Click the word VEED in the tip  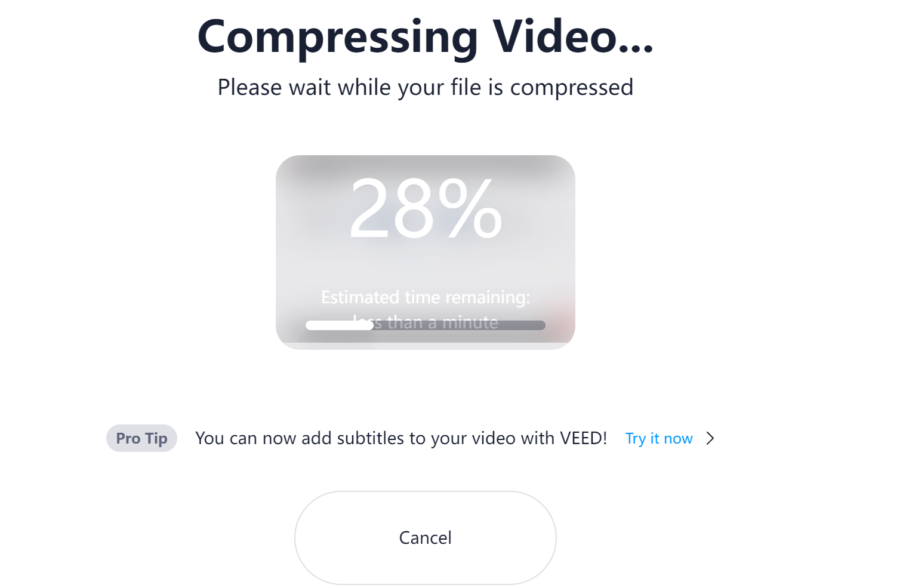coord(583,438)
